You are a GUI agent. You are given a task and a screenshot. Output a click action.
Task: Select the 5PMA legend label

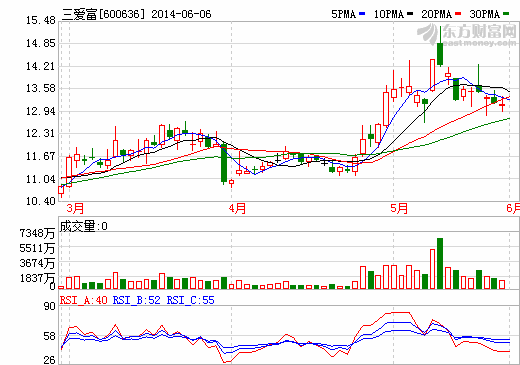point(344,14)
